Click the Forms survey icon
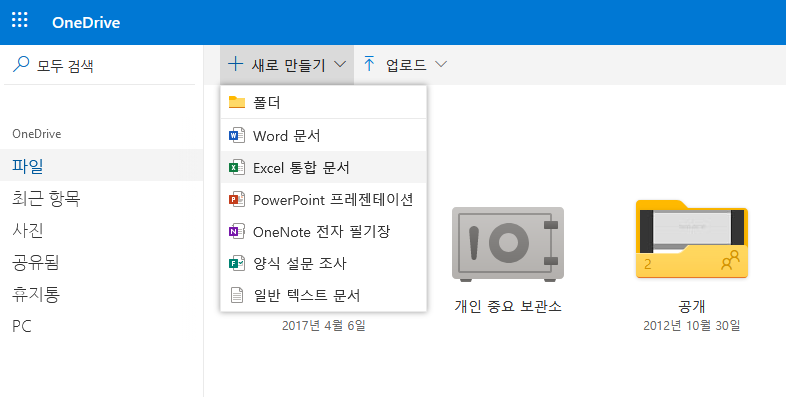This screenshot has height=397, width=786. point(237,263)
